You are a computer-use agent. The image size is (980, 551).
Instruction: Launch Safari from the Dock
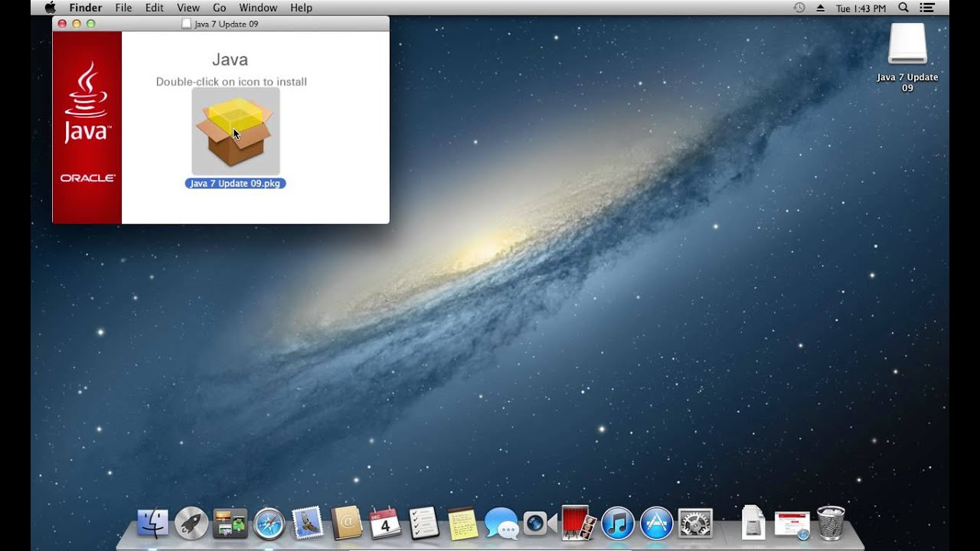[x=269, y=523]
